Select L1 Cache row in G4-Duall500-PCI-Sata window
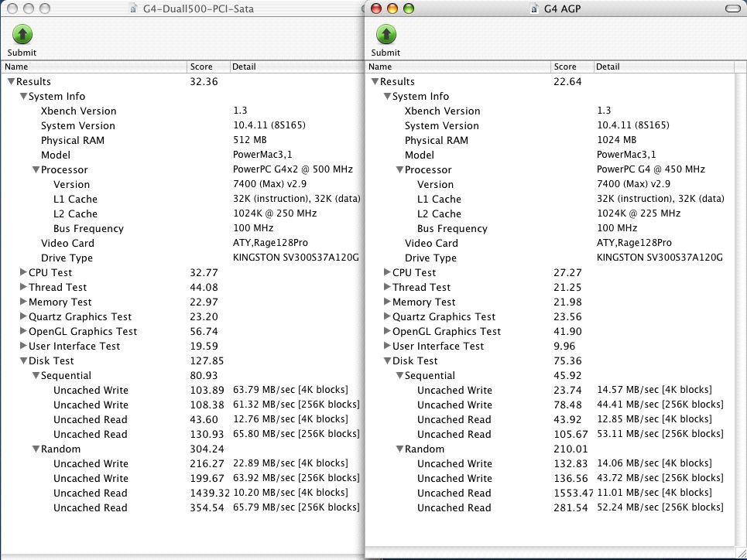Viewport: 747px width, 560px height. pos(183,199)
